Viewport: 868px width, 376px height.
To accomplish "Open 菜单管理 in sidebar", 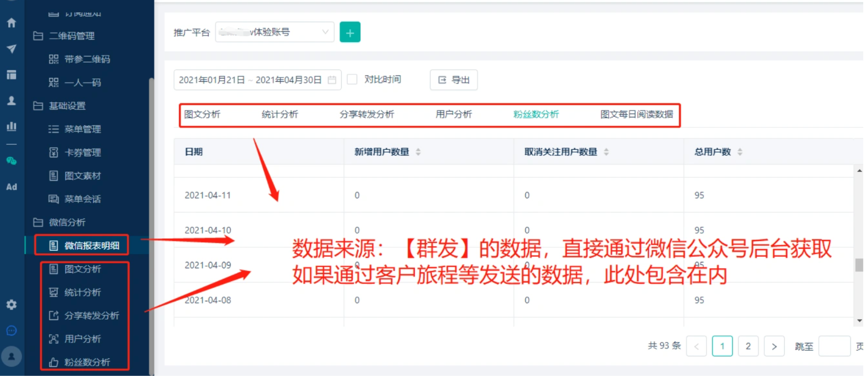I will click(75, 129).
